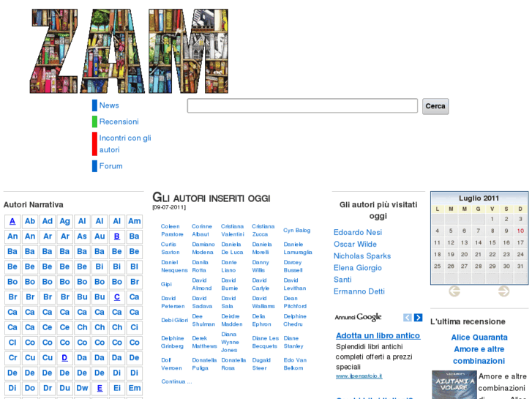Open author index letter B
This screenshot has width=532, height=399.
(116, 236)
